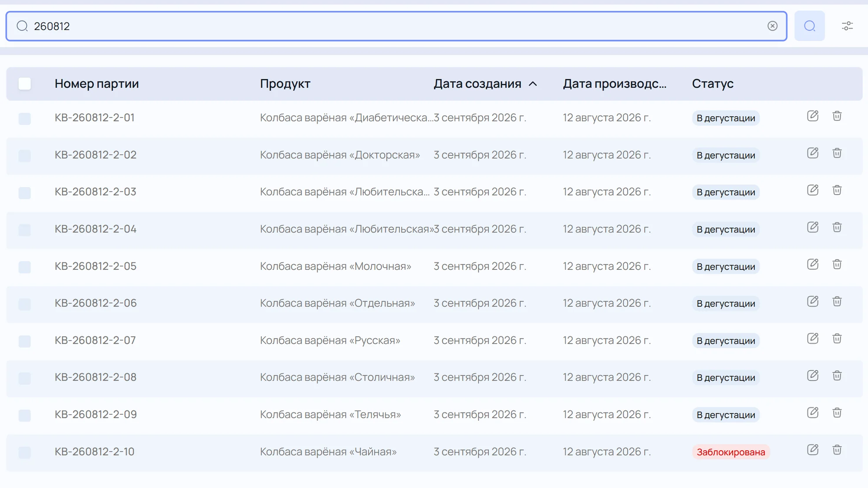The image size is (868, 488).
Task: Click product Колбаса варёная «Молочная»
Action: click(335, 266)
